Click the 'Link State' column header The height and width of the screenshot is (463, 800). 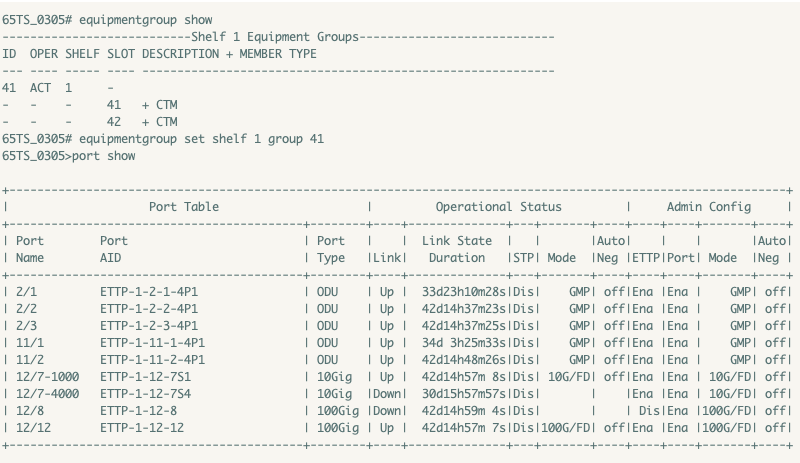click(x=457, y=241)
